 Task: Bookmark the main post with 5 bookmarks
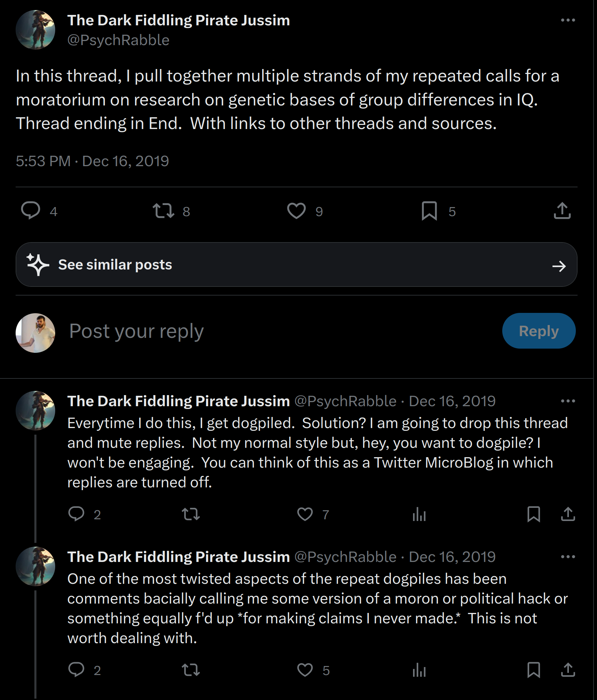point(429,211)
